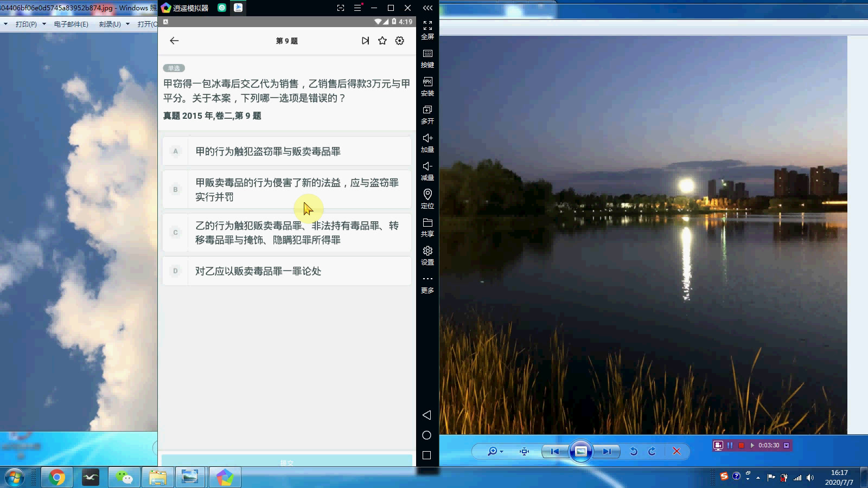
Task: Select answer option A about 盗窃罪与贩卖毒品罪
Action: coord(287,151)
